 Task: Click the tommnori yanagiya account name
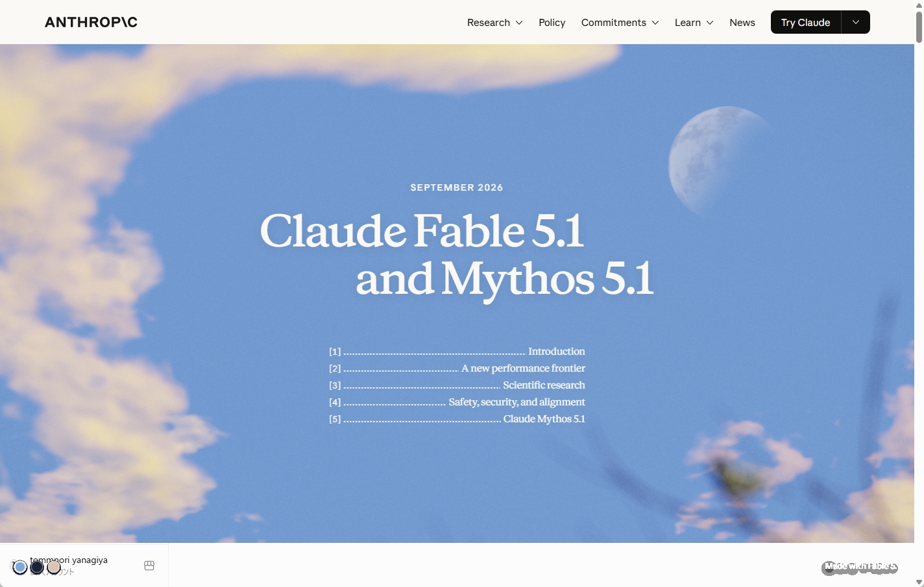pos(69,560)
